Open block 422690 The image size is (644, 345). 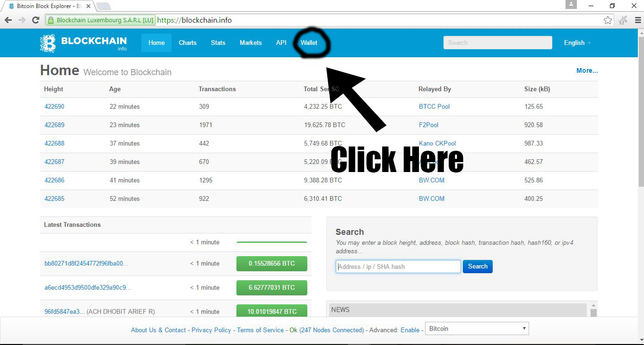54,106
